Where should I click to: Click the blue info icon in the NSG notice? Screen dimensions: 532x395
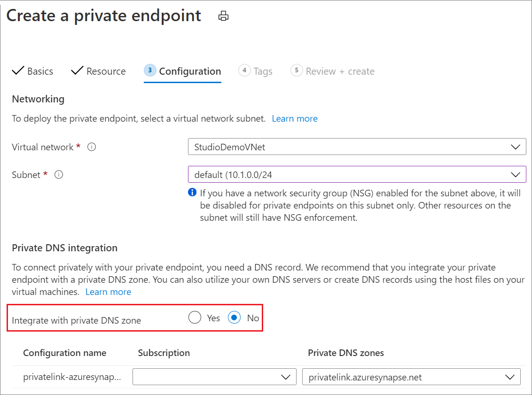tap(193, 193)
